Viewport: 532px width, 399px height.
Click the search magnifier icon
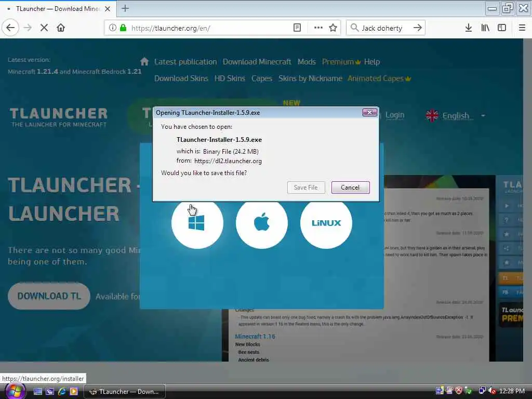354,28
